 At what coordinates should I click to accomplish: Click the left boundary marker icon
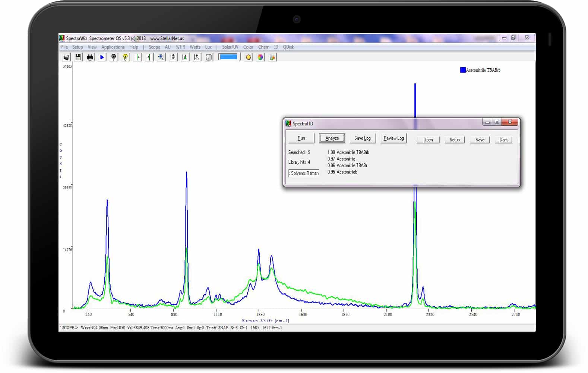pos(138,57)
